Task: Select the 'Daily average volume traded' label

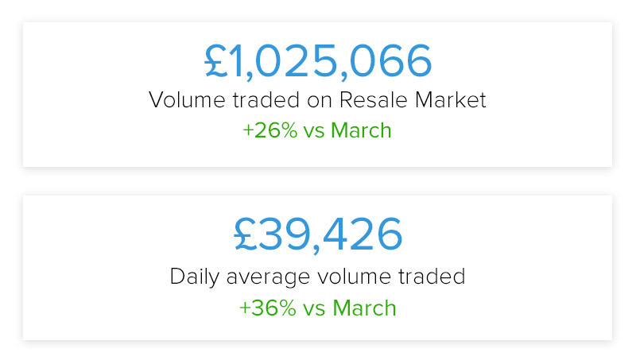Action: coord(317,277)
